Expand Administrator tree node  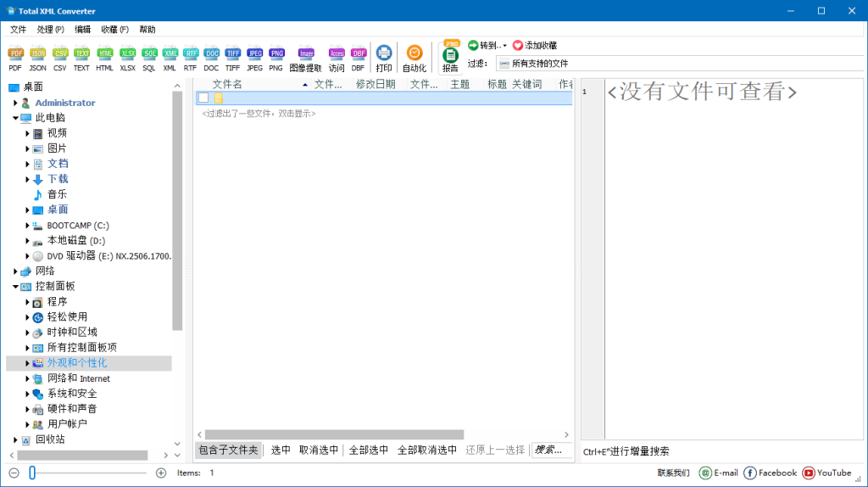click(15, 103)
